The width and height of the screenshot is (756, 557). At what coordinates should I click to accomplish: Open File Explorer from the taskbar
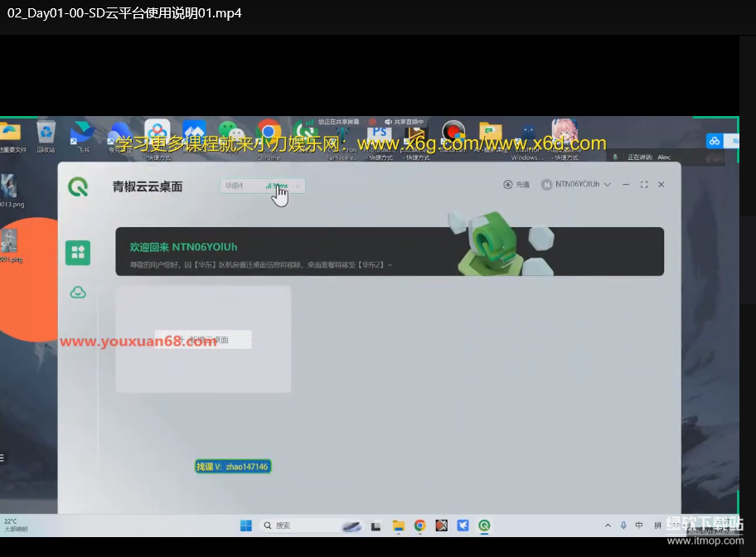pyautogui.click(x=398, y=526)
